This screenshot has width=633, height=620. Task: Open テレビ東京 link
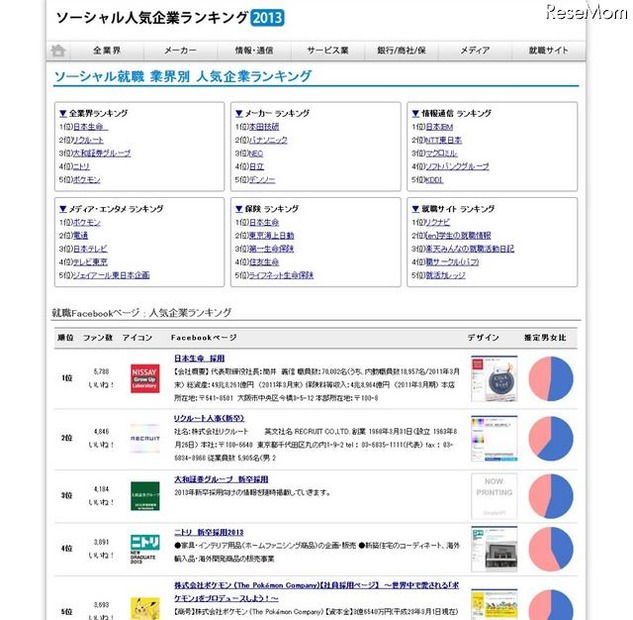coord(90,262)
